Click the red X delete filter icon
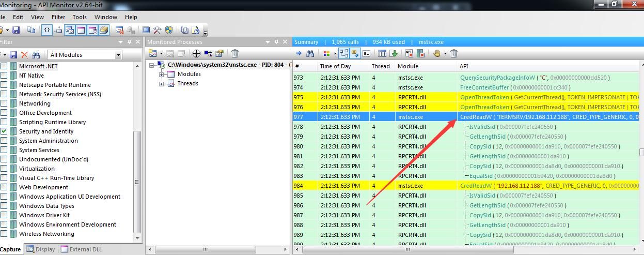This screenshot has width=644, height=255. pos(24,55)
